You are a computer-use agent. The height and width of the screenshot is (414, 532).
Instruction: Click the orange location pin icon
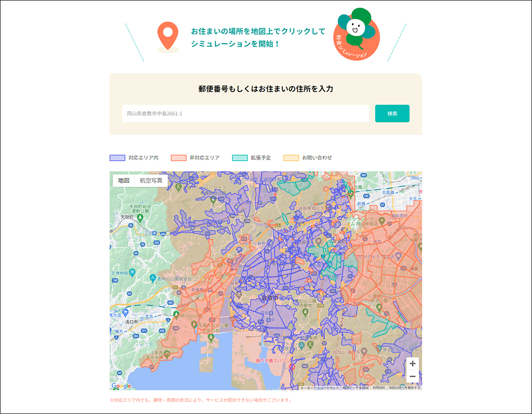168,36
